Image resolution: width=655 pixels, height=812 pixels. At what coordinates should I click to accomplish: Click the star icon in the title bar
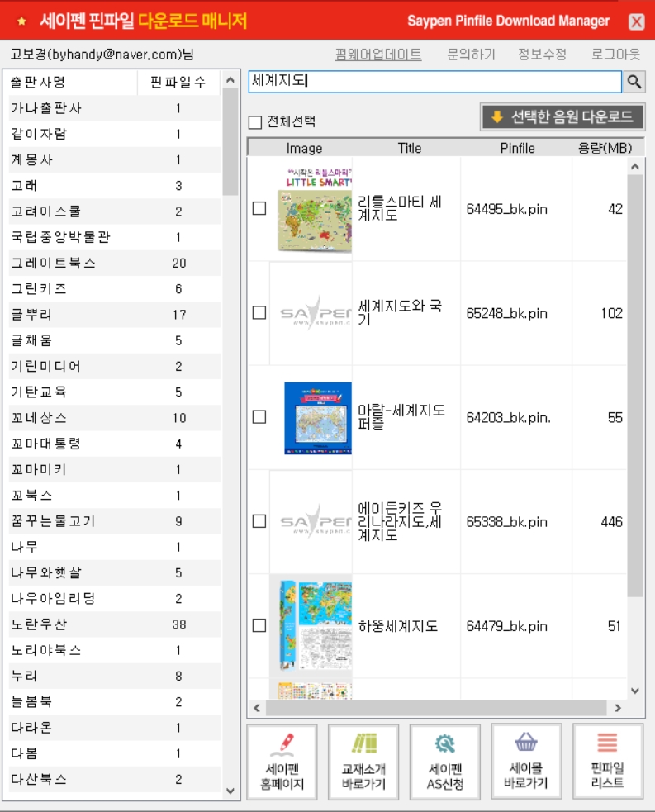click(21, 21)
